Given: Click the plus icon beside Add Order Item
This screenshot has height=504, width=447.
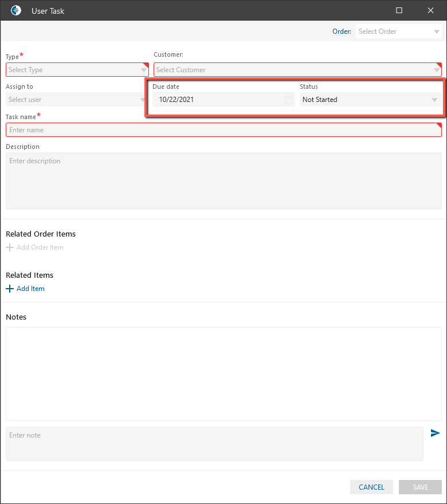Looking at the screenshot, I should (x=9, y=248).
